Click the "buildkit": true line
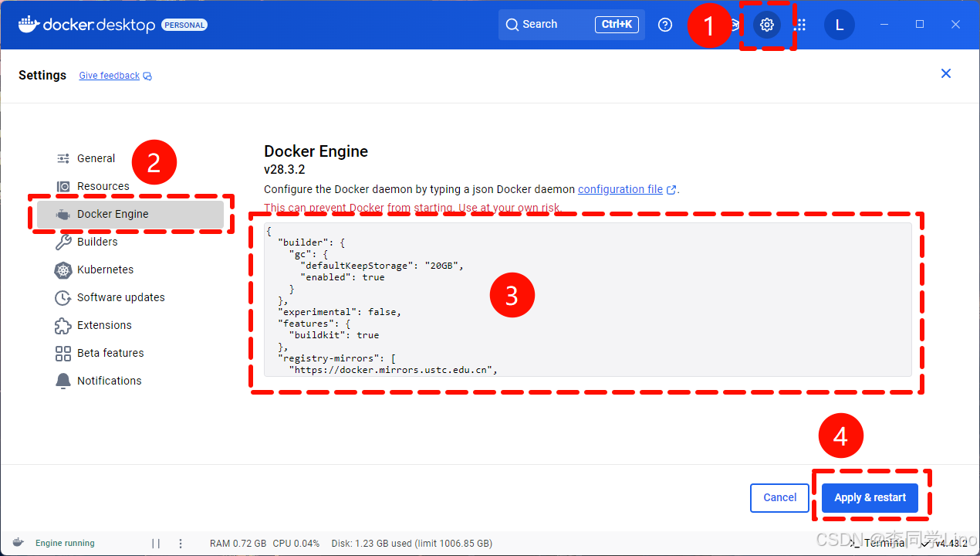Image resolution: width=980 pixels, height=556 pixels. [334, 335]
